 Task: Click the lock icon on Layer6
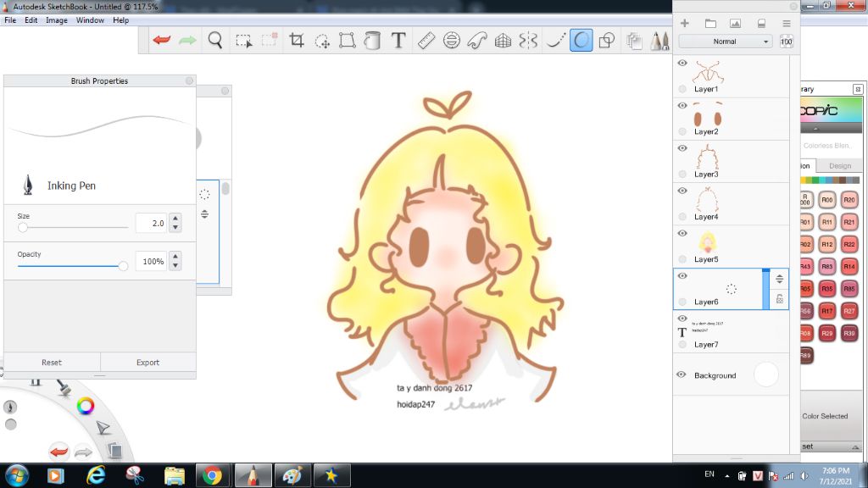[x=780, y=299]
